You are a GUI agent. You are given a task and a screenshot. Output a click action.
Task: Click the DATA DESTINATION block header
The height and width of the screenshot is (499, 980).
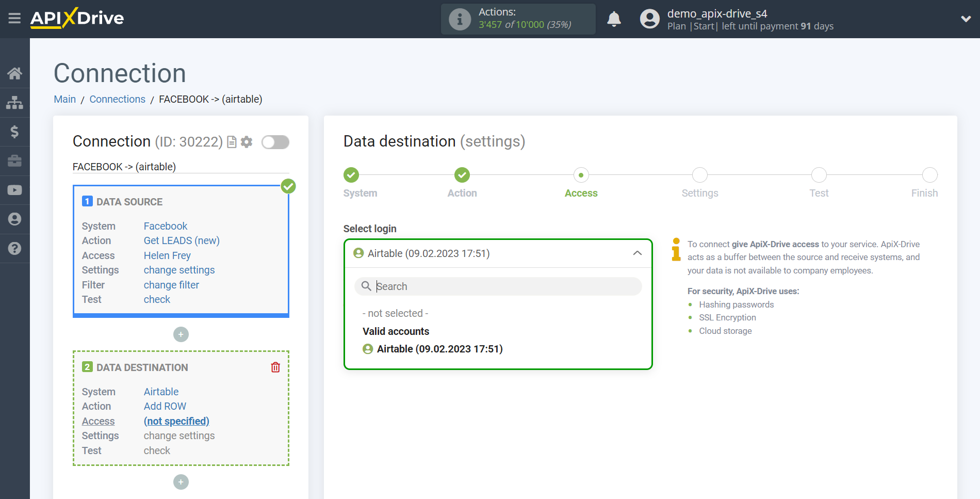[142, 367]
